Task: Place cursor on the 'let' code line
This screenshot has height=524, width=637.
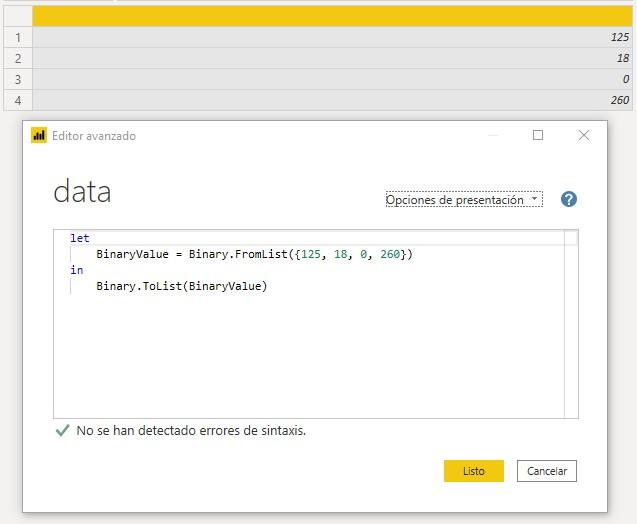Action: point(80,238)
